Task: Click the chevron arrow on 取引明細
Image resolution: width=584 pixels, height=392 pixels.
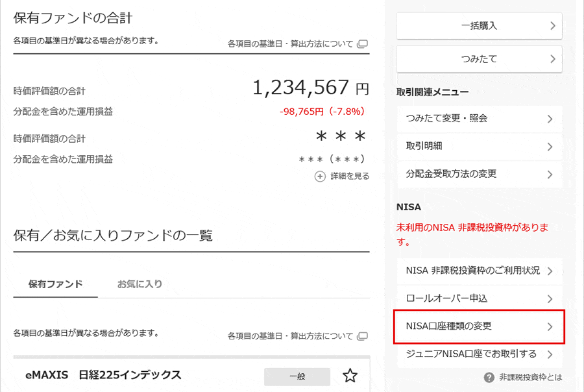Action: pyautogui.click(x=550, y=147)
